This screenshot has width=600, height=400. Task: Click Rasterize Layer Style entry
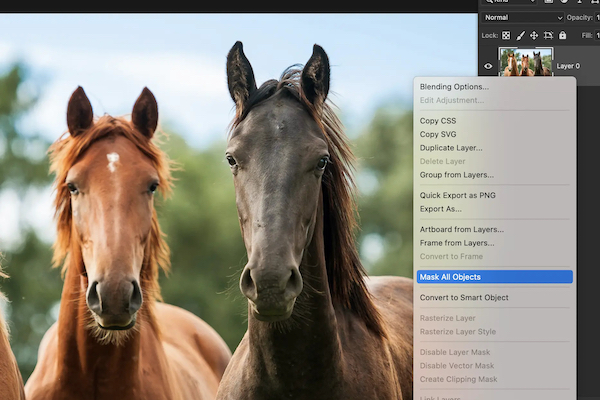[x=458, y=331]
